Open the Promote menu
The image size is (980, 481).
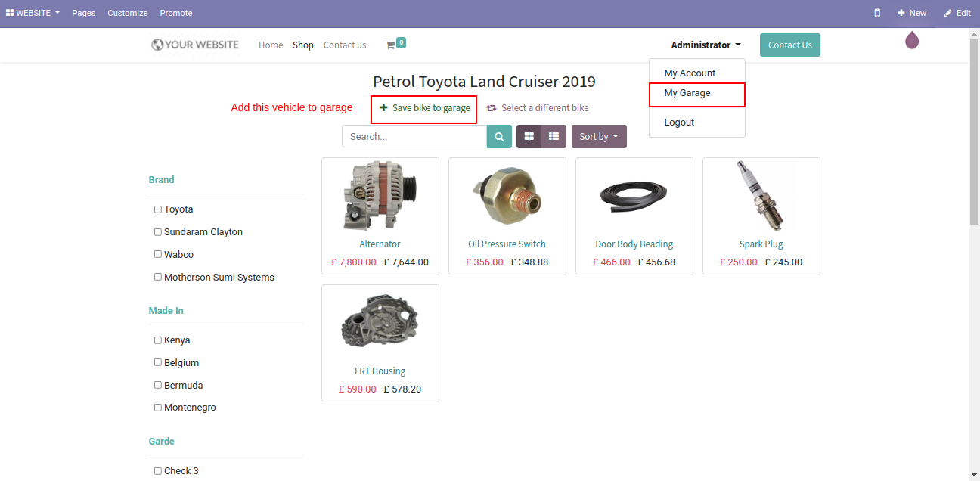click(x=176, y=13)
